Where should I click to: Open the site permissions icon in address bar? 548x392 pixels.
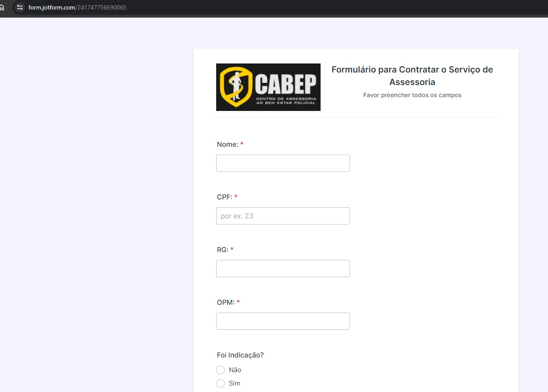click(19, 7)
